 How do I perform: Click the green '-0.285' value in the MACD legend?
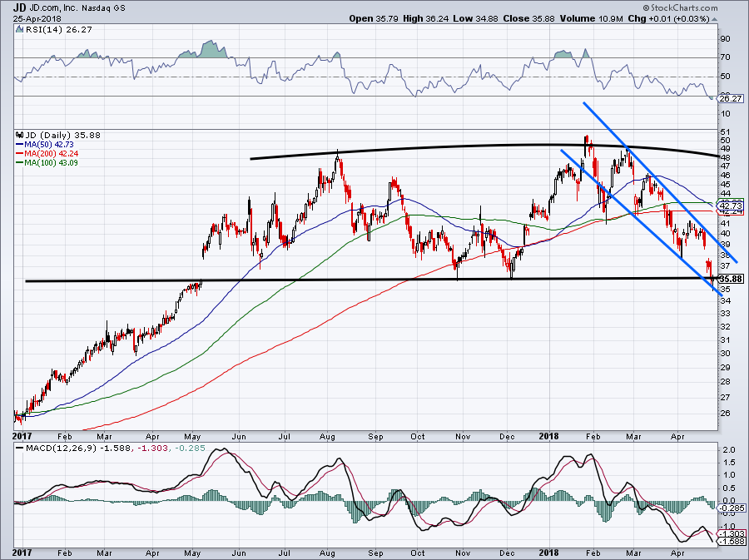click(x=191, y=448)
